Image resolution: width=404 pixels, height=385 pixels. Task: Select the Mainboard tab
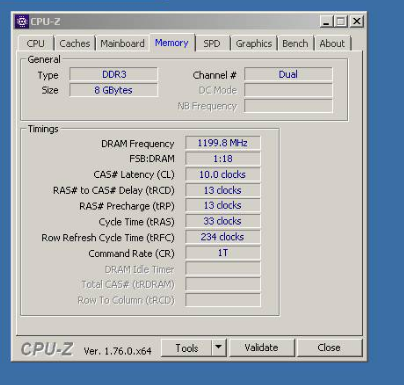(x=122, y=43)
